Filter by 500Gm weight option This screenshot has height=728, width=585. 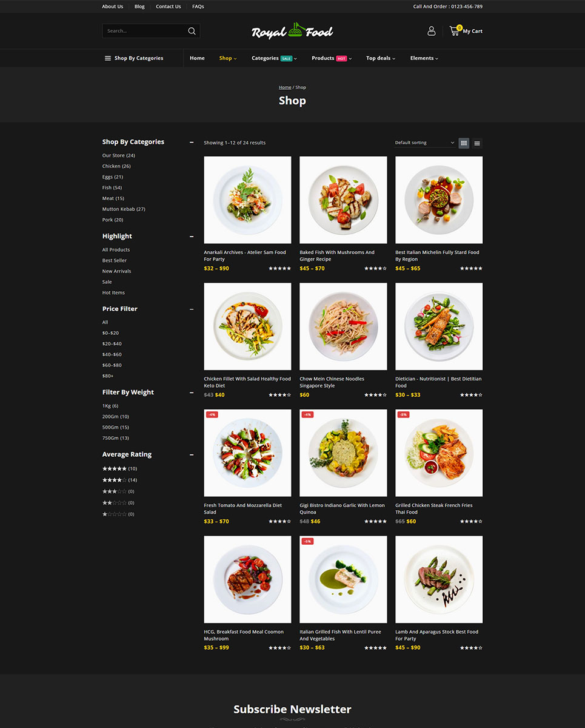(116, 427)
